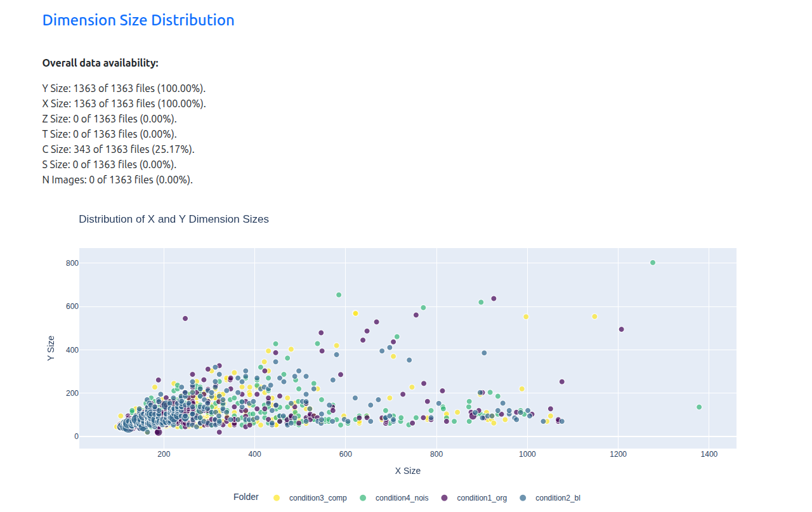
Task: Click the chart title Distribution of X and Y
Action: pyautogui.click(x=174, y=219)
